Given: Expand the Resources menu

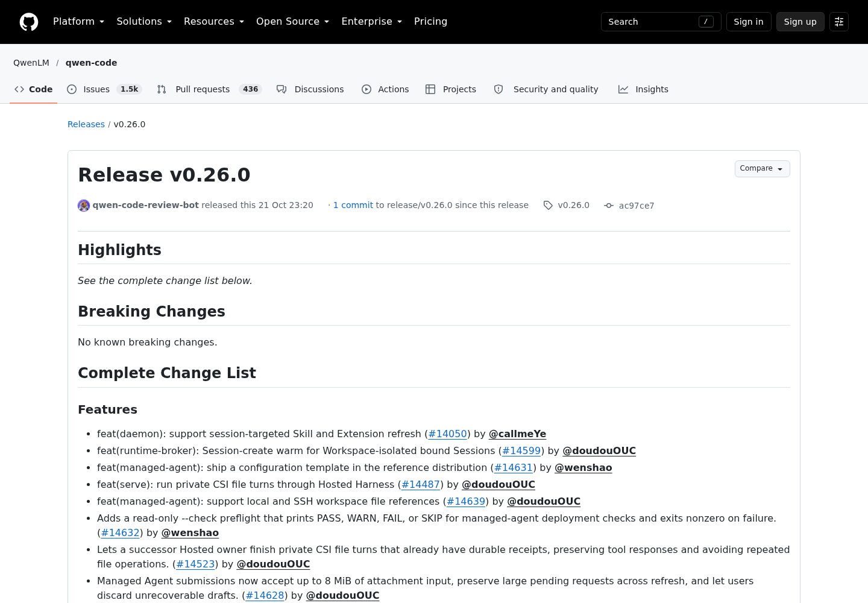Looking at the screenshot, I should coord(214,22).
